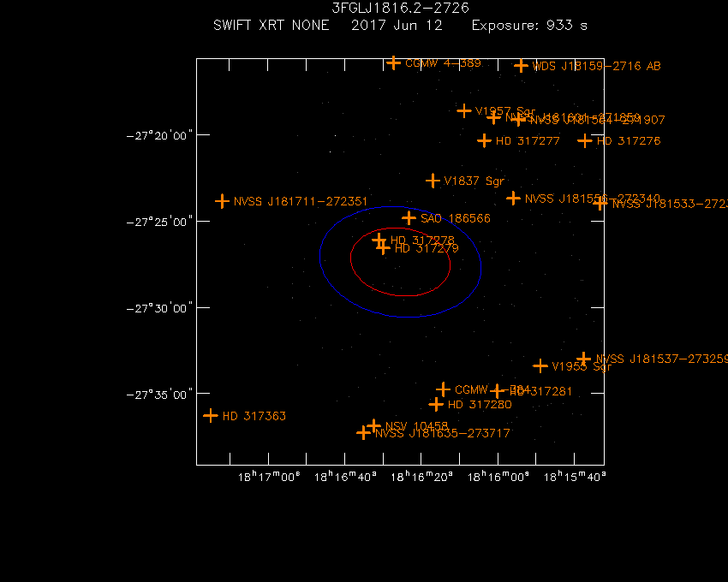Select the HD 317277 label text
The image size is (728, 582).
(528, 141)
